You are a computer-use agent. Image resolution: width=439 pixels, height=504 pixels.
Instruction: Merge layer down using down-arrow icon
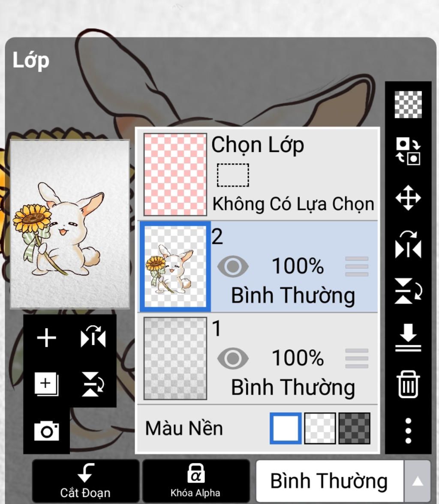[408, 337]
